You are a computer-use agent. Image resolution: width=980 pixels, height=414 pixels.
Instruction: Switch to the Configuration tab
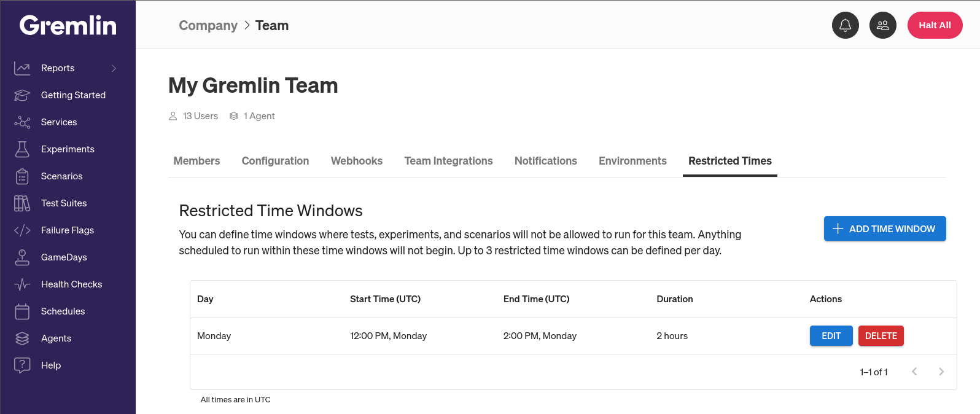pyautogui.click(x=275, y=161)
